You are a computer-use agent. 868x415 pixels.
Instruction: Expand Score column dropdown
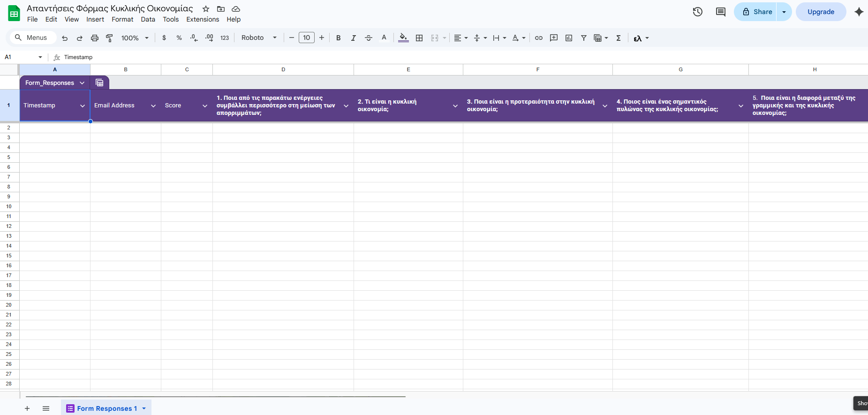205,106
